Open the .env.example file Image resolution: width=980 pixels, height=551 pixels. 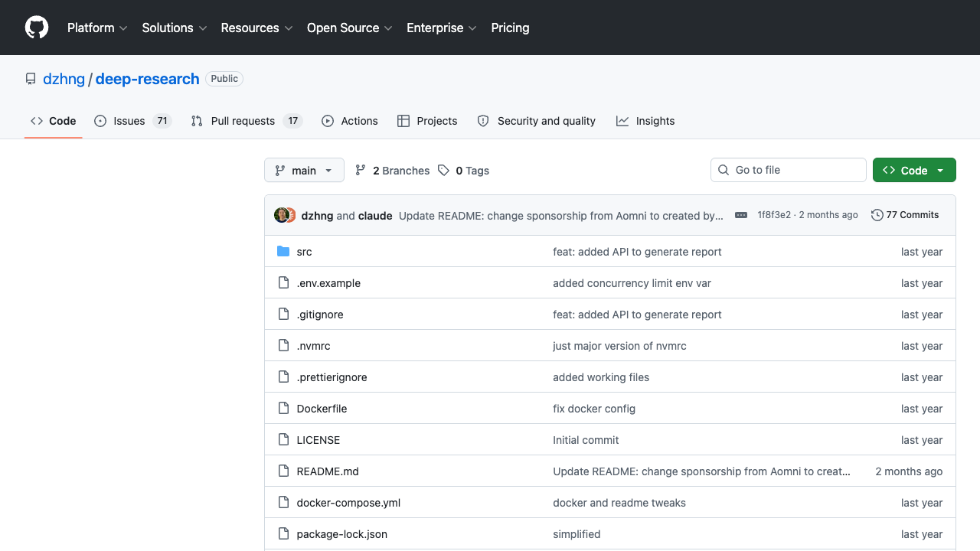point(328,283)
